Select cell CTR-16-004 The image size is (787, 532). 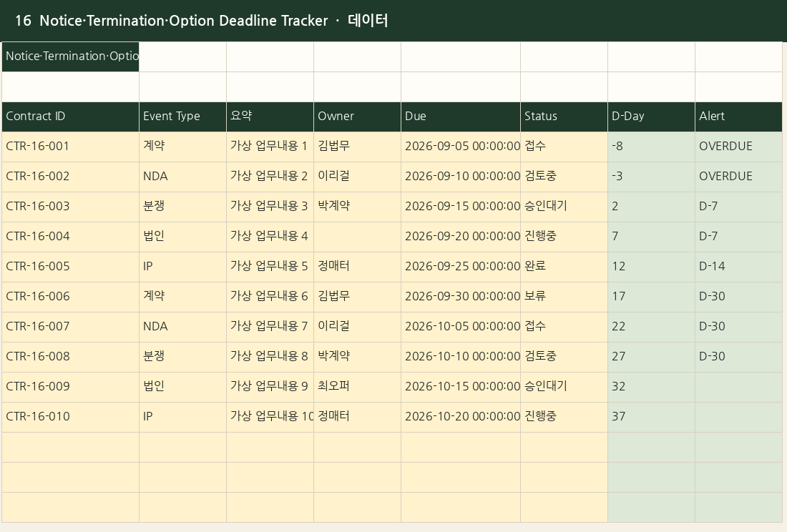click(x=70, y=237)
